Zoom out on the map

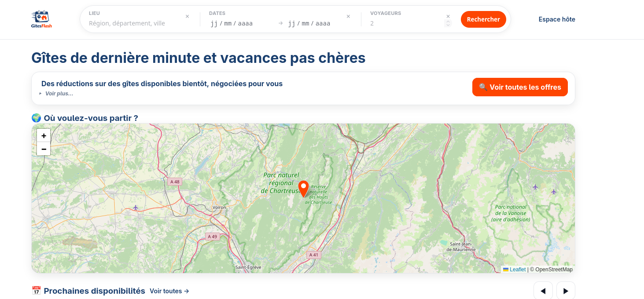coord(44,149)
